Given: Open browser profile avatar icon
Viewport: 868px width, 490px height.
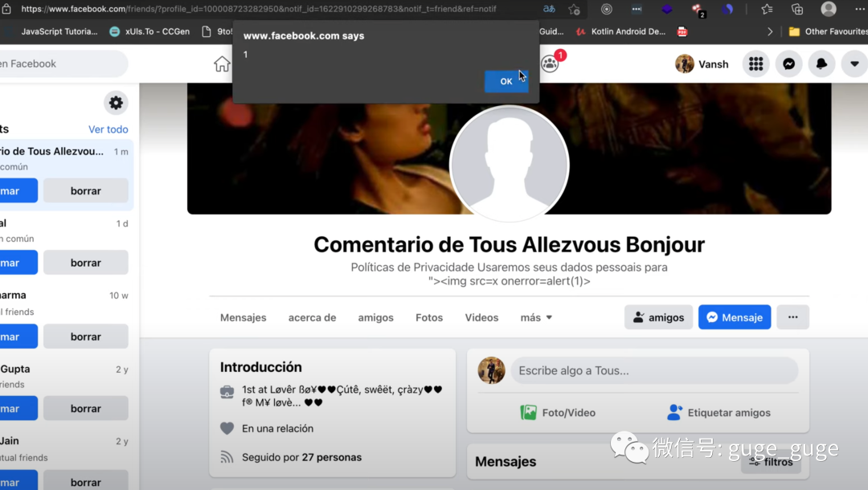Looking at the screenshot, I should pyautogui.click(x=828, y=9).
